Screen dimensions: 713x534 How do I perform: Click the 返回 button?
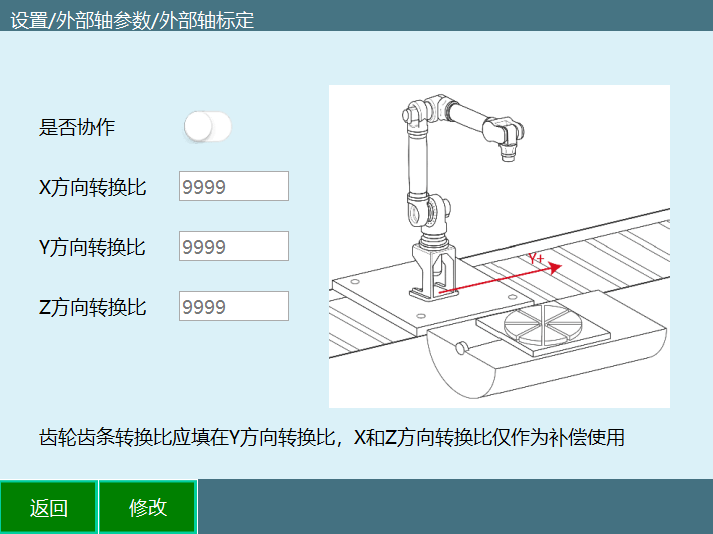click(49, 507)
